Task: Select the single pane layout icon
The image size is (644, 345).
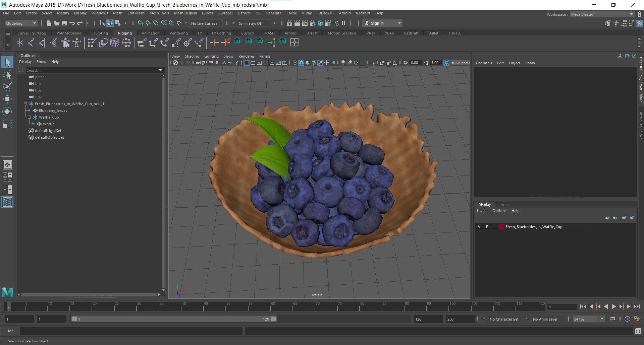Action: click(7, 165)
